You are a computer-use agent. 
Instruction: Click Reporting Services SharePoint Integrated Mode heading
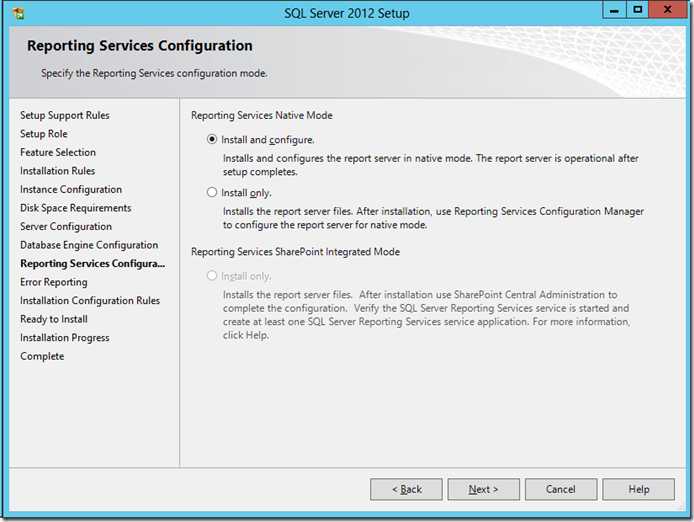tap(295, 252)
